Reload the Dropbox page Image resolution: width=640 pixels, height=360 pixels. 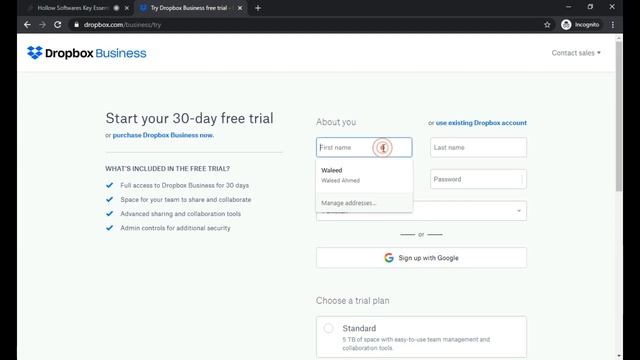[x=58, y=25]
